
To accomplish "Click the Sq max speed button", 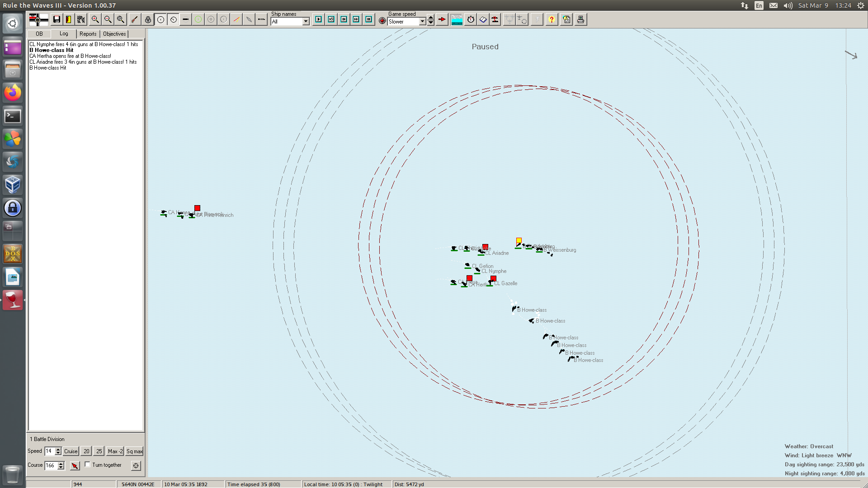I will pyautogui.click(x=134, y=451).
